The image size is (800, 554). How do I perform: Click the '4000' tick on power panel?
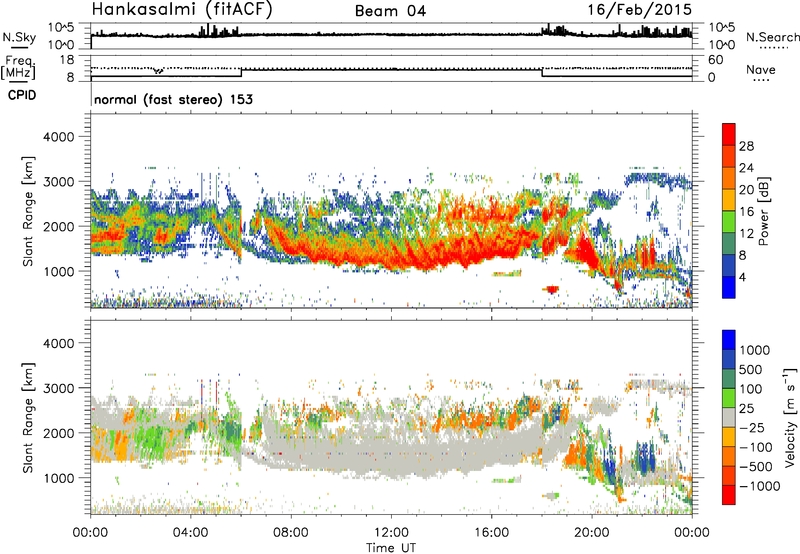point(58,137)
